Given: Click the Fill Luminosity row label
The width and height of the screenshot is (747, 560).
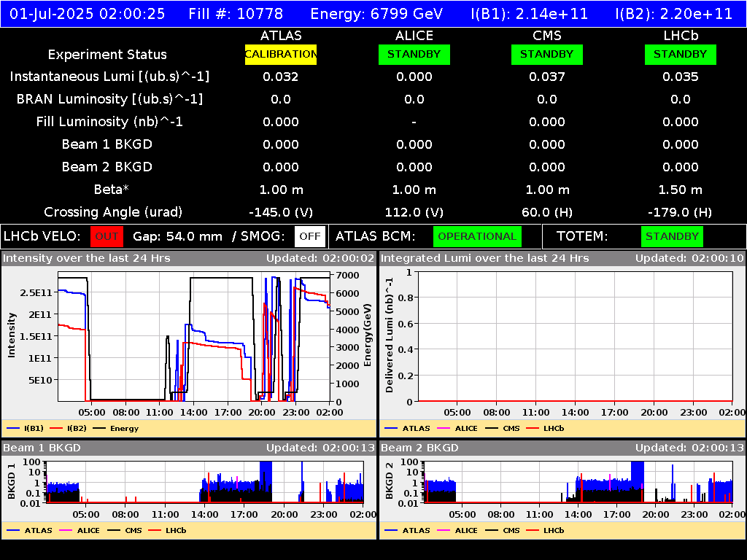Looking at the screenshot, I should coord(109,122).
